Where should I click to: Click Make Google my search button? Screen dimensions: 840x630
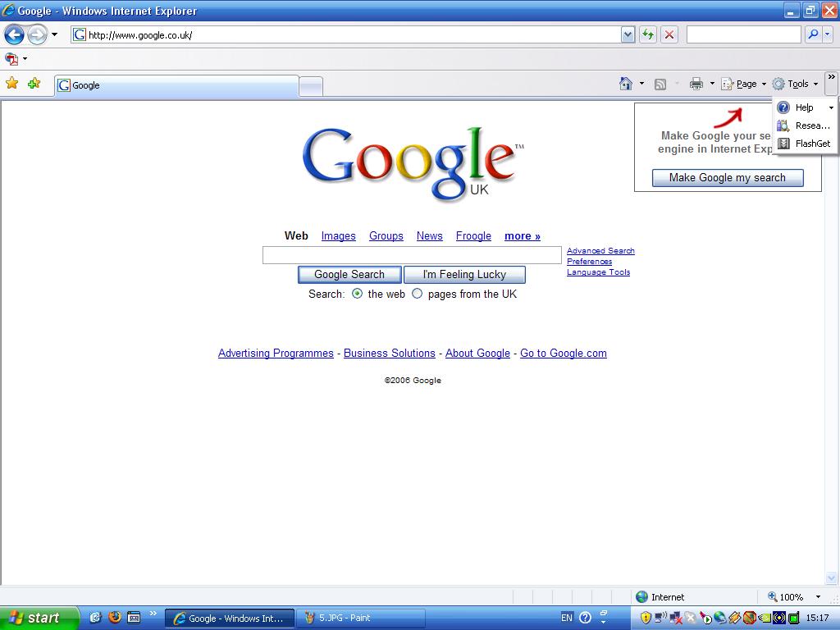[x=728, y=178]
